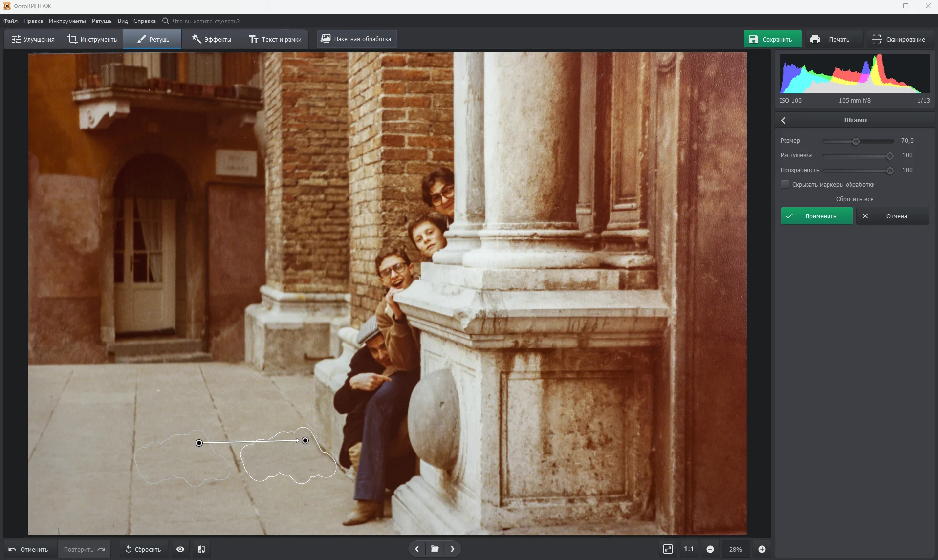938x560 pixels.
Task: Toggle before/after compare view icon
Action: click(201, 549)
